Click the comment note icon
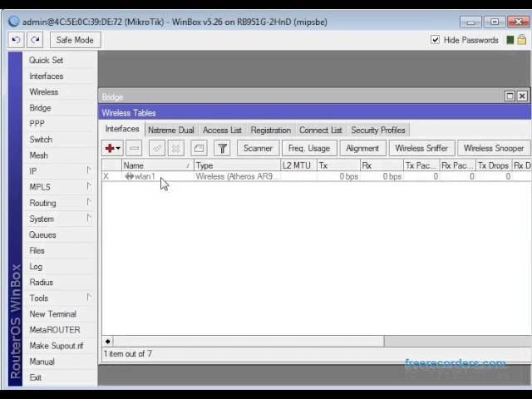The image size is (532, 399). tap(199, 148)
